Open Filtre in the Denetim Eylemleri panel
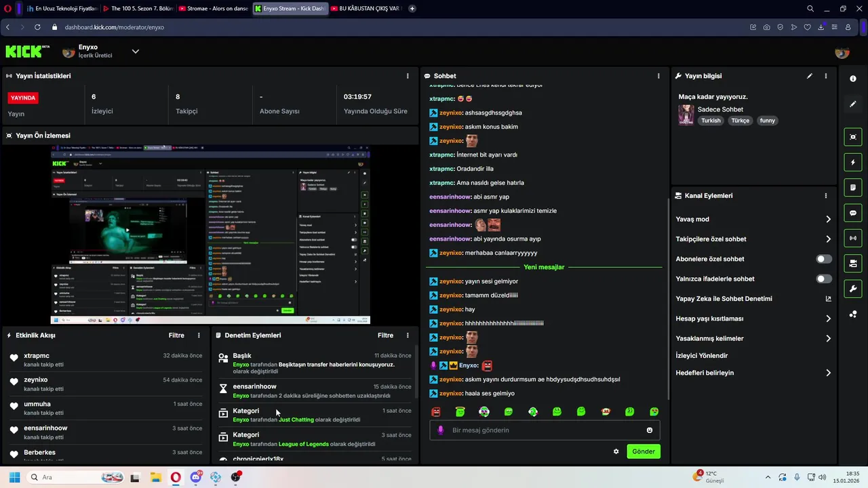The height and width of the screenshot is (488, 868). [x=385, y=335]
